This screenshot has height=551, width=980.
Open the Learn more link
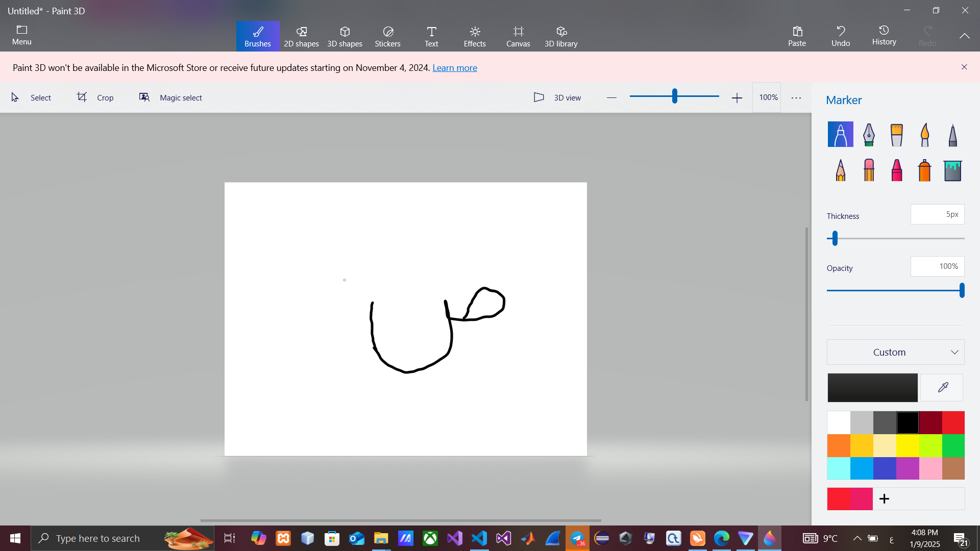[454, 68]
